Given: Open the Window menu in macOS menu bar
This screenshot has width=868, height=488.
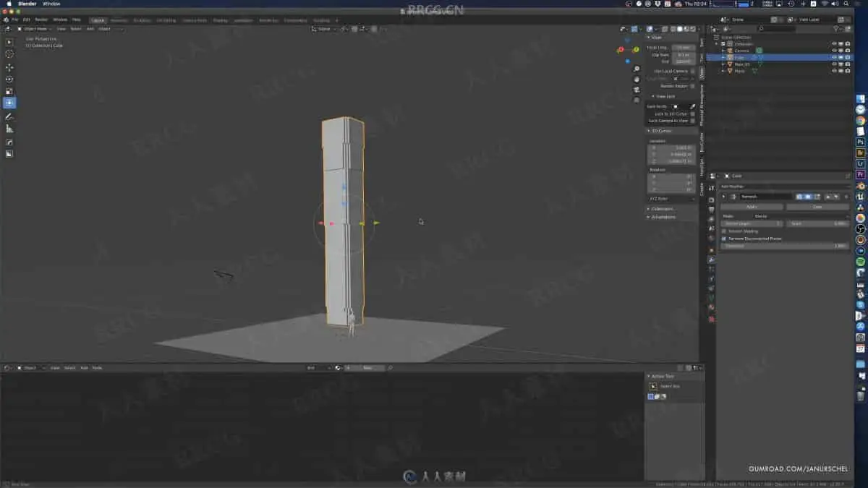Looking at the screenshot, I should [x=51, y=4].
